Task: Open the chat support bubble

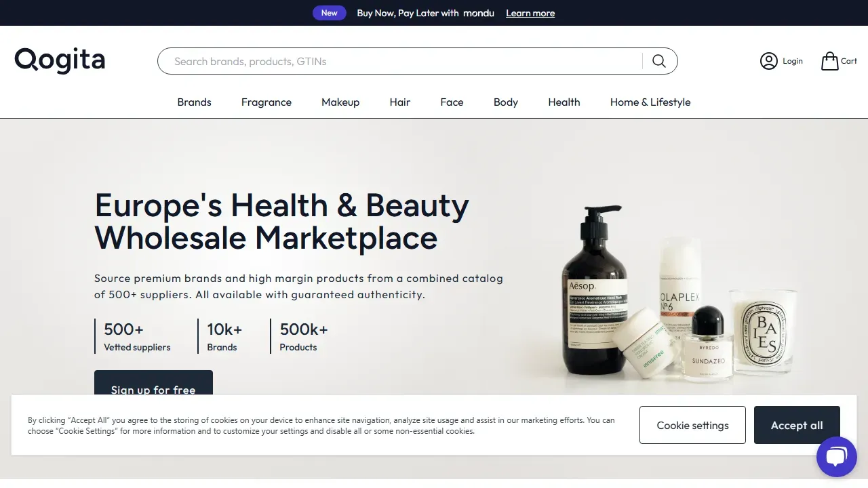Action: click(836, 456)
